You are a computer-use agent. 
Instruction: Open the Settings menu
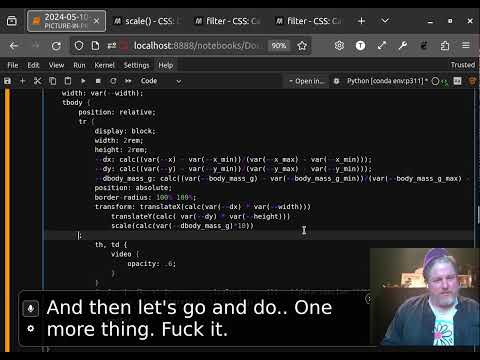click(x=136, y=65)
